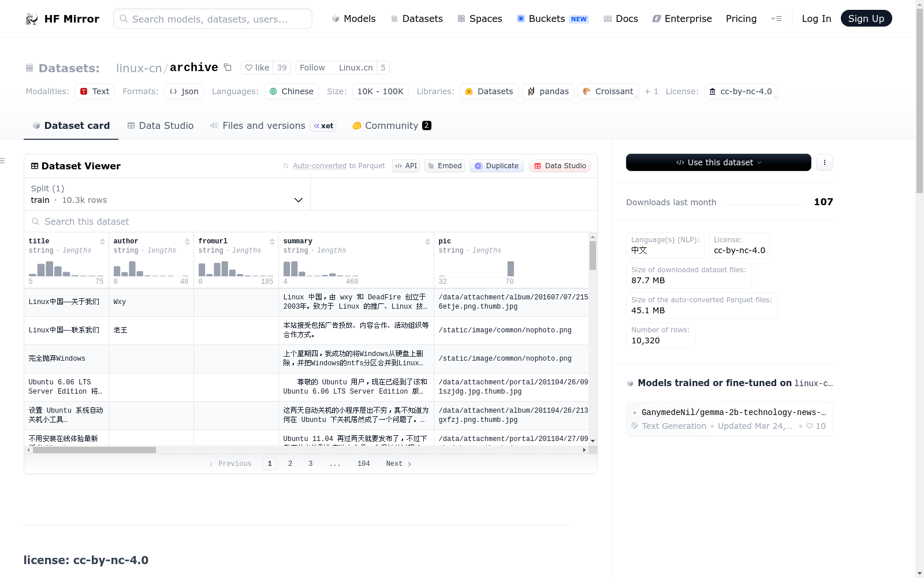Sort by the title column
The width and height of the screenshot is (924, 578).
pyautogui.click(x=102, y=242)
